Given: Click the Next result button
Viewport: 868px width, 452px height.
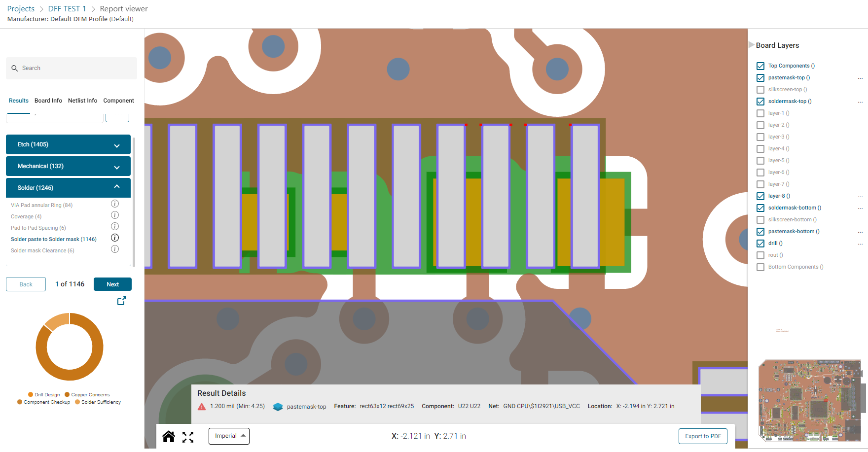Looking at the screenshot, I should tap(112, 284).
